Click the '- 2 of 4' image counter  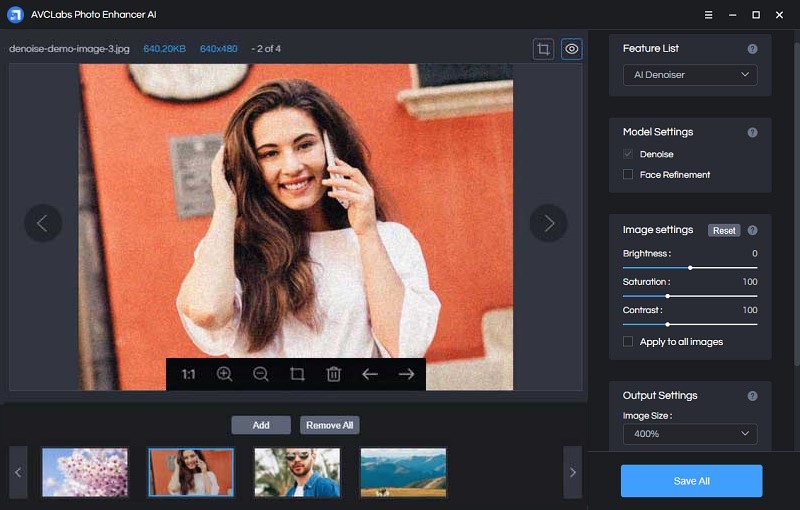(x=266, y=49)
